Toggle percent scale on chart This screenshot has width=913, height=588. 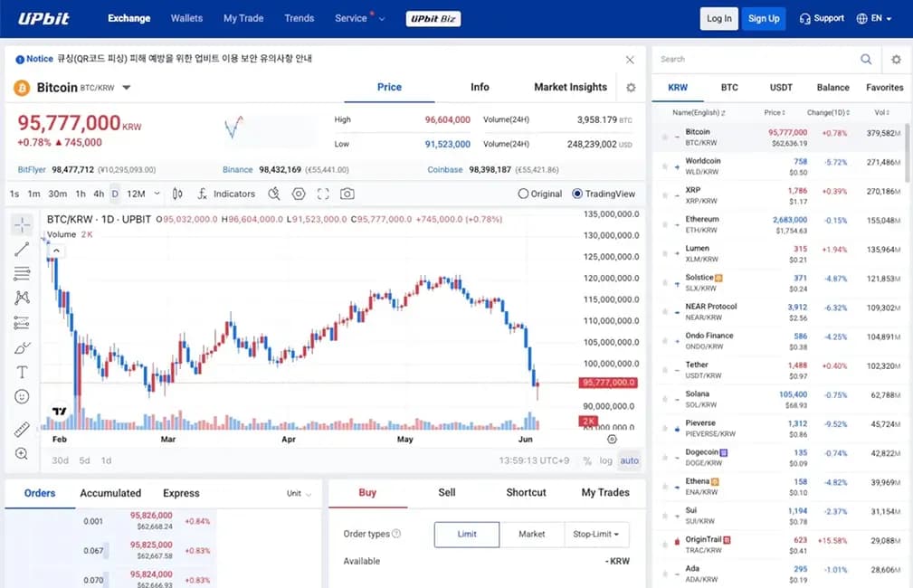coord(587,460)
